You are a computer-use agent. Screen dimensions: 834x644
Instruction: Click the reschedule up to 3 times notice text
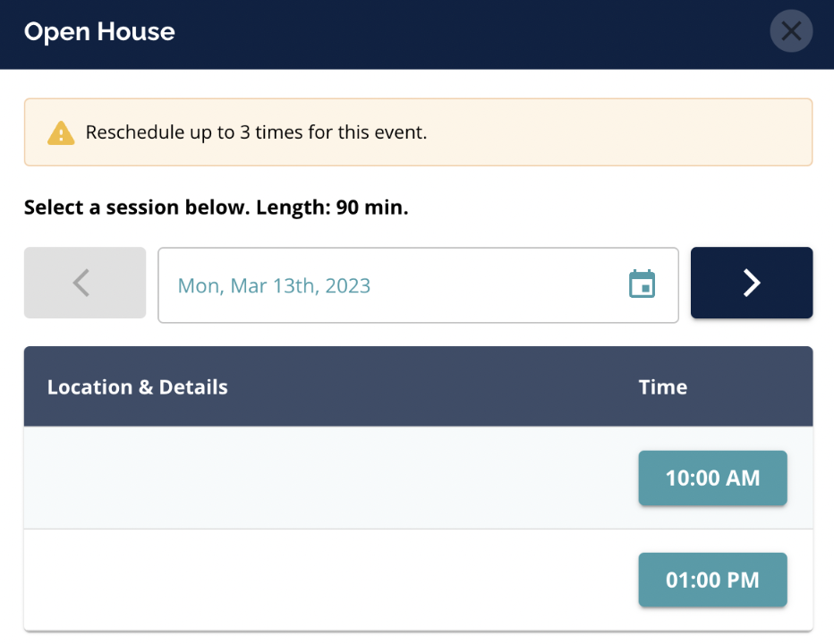tap(256, 133)
